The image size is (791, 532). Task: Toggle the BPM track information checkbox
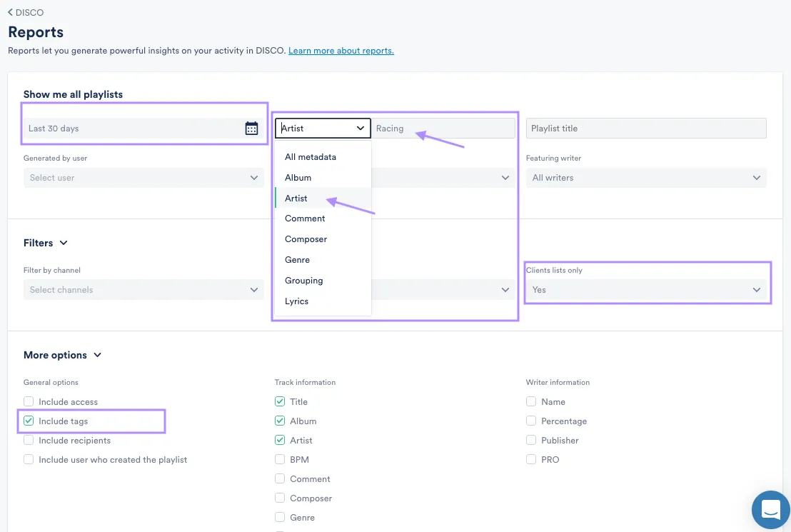[280, 460]
